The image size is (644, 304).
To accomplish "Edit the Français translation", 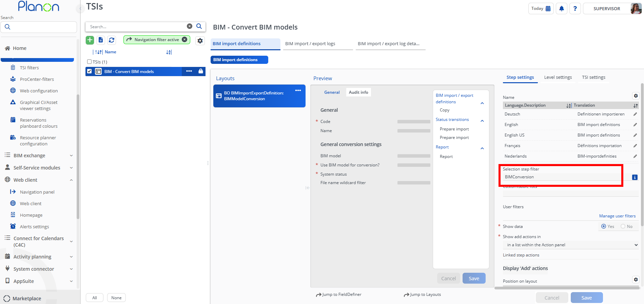I will point(635,146).
